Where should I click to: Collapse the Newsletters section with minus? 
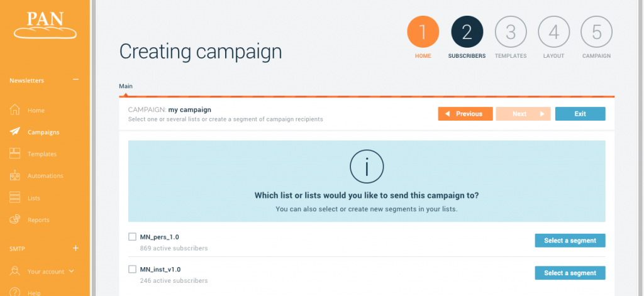[x=75, y=80]
